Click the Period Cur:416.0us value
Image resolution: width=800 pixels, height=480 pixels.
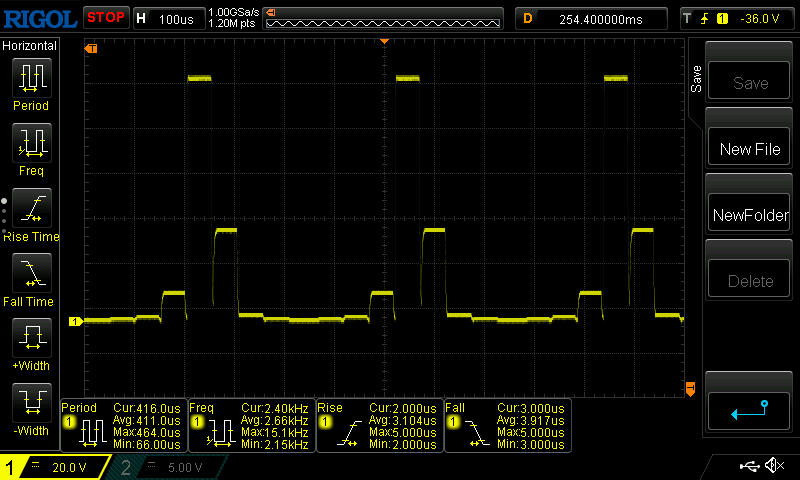(147, 409)
